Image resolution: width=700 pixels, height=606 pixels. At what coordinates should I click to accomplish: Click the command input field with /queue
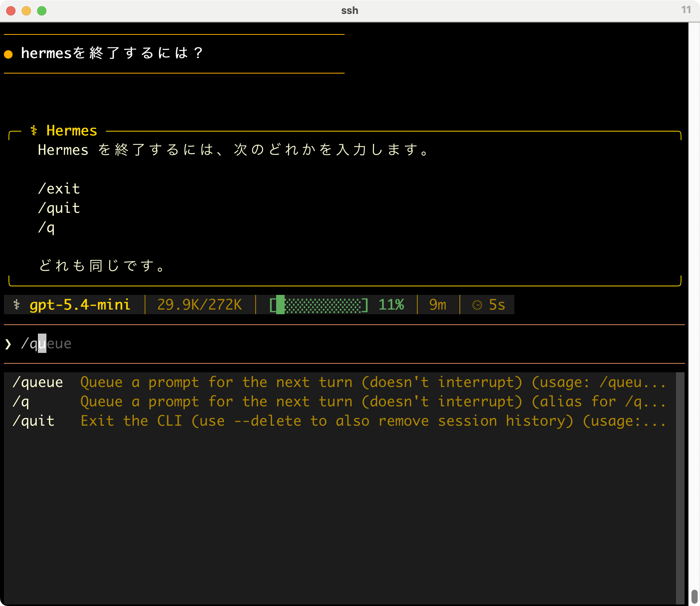[x=344, y=344]
